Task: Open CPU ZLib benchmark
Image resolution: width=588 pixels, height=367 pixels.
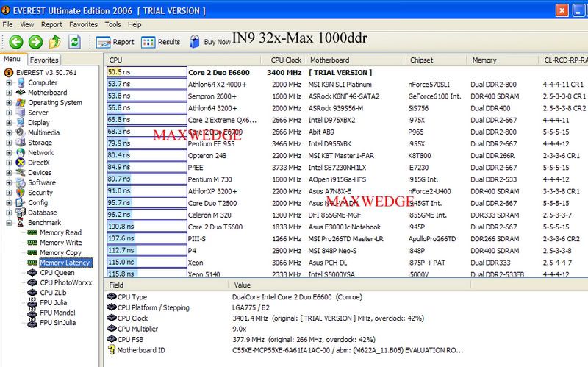Action: [53, 293]
